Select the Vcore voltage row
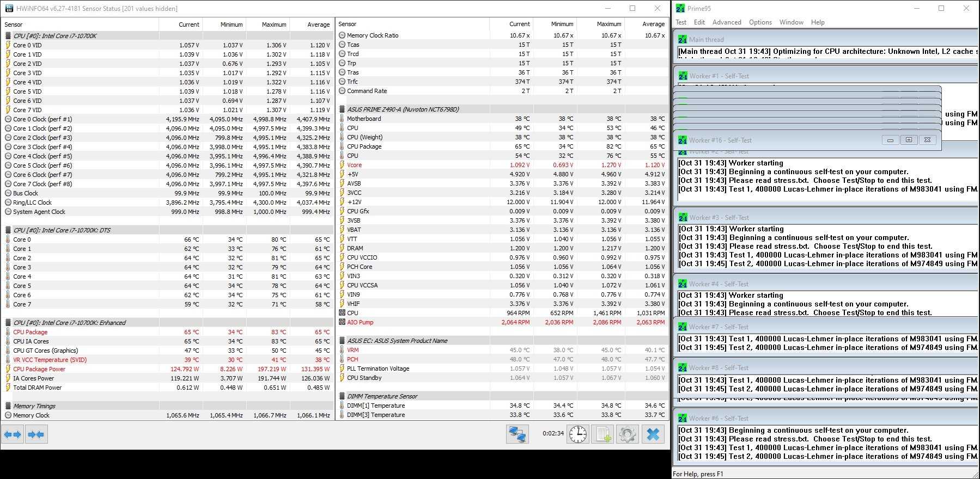The width and height of the screenshot is (980, 479). pyautogui.click(x=354, y=165)
